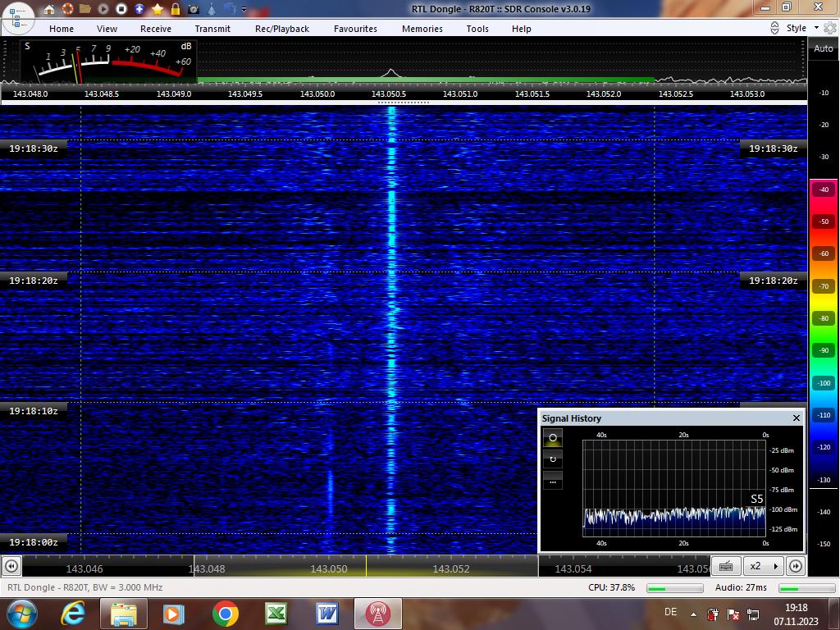The image size is (840, 630).
Task: Click the S5 reading in Signal History
Action: tap(756, 500)
